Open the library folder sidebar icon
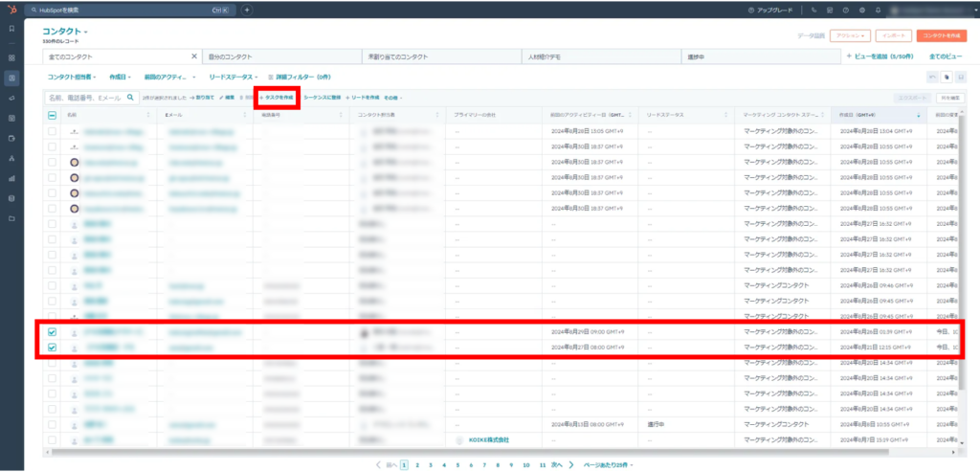The height and width of the screenshot is (472, 980). point(11,218)
